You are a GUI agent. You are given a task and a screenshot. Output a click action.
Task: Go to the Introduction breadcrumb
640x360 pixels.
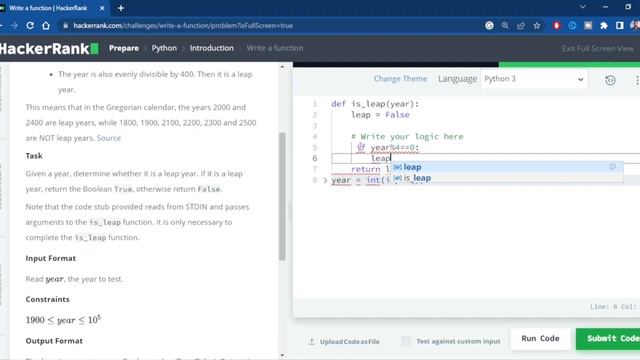(211, 48)
